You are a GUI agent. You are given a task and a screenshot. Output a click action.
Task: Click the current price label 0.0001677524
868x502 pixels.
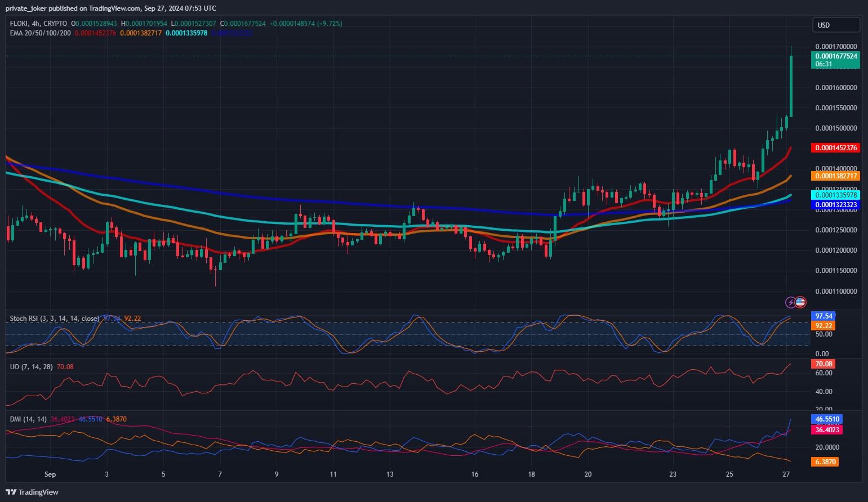click(x=835, y=56)
